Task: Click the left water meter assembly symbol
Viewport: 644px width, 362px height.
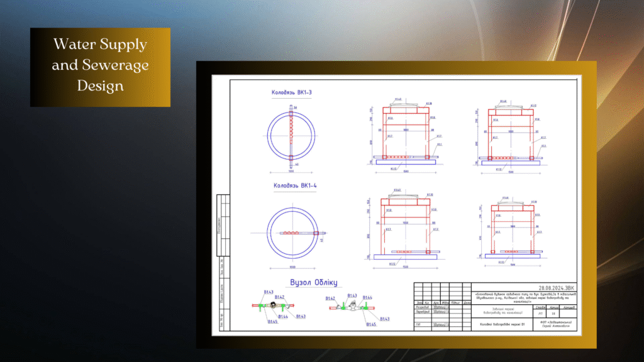Action: [x=276, y=306]
